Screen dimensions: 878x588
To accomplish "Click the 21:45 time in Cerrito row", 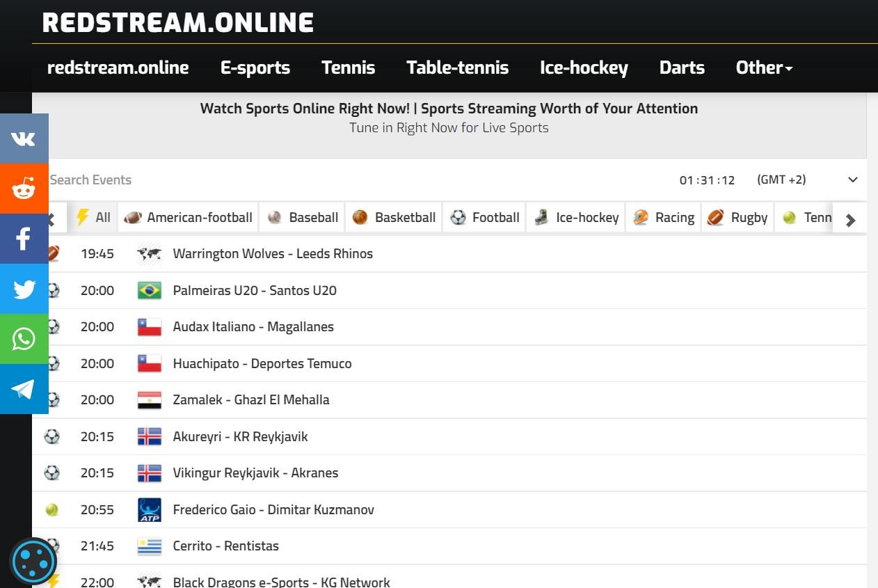I will click(97, 546).
